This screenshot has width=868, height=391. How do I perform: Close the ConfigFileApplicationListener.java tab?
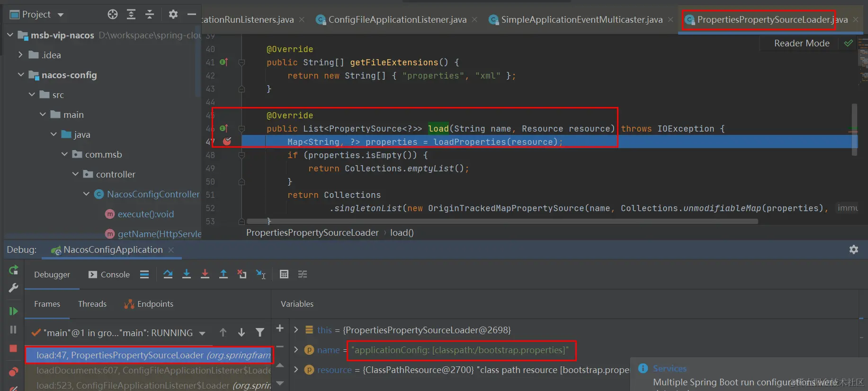(x=474, y=19)
